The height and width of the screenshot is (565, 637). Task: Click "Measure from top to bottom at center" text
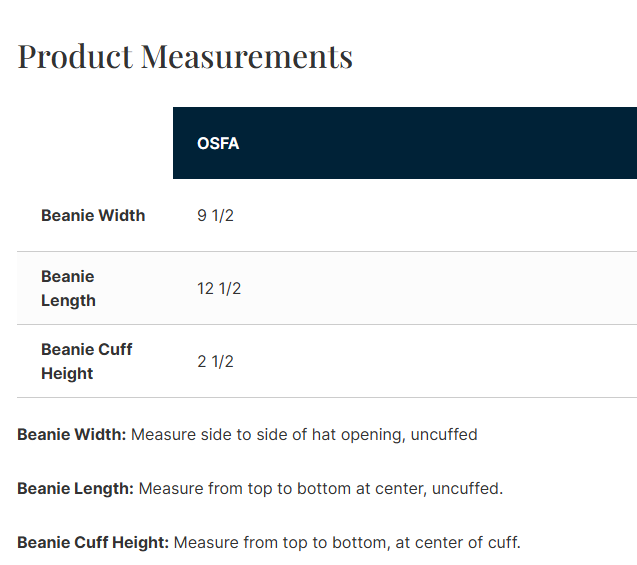(277, 489)
